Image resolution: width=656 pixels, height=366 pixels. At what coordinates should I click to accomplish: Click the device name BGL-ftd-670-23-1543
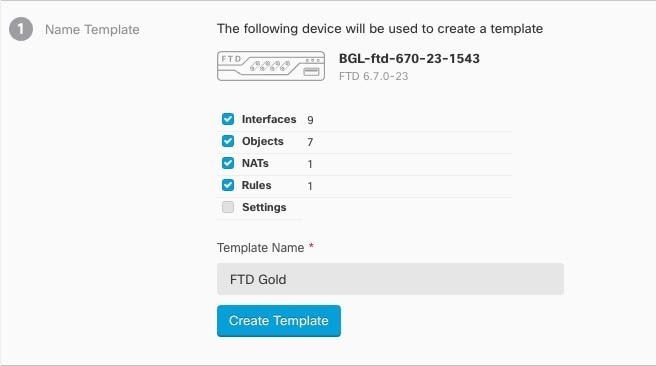click(x=409, y=59)
